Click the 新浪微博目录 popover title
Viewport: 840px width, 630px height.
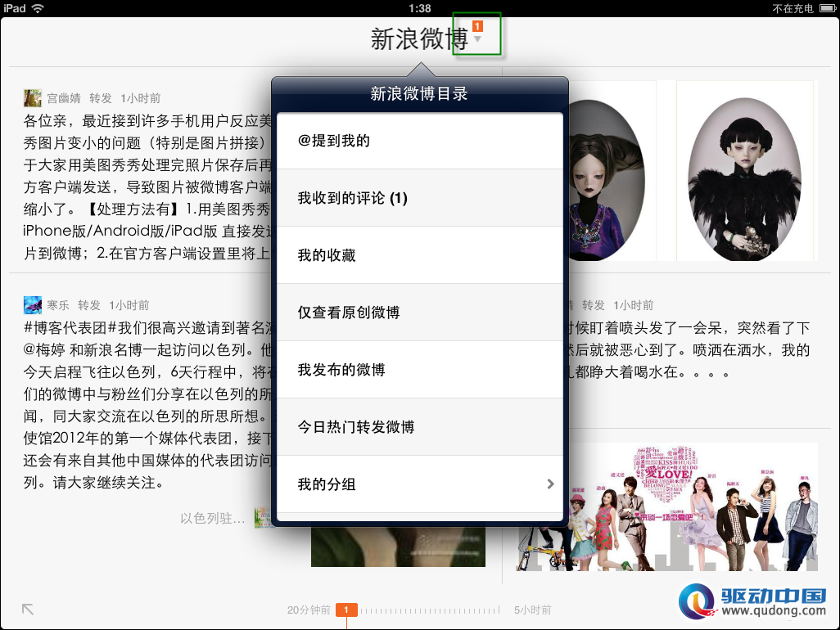[x=419, y=93]
